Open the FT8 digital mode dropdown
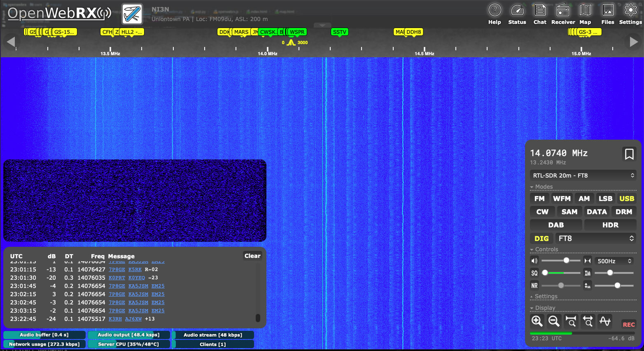The image size is (644, 351). pos(596,239)
